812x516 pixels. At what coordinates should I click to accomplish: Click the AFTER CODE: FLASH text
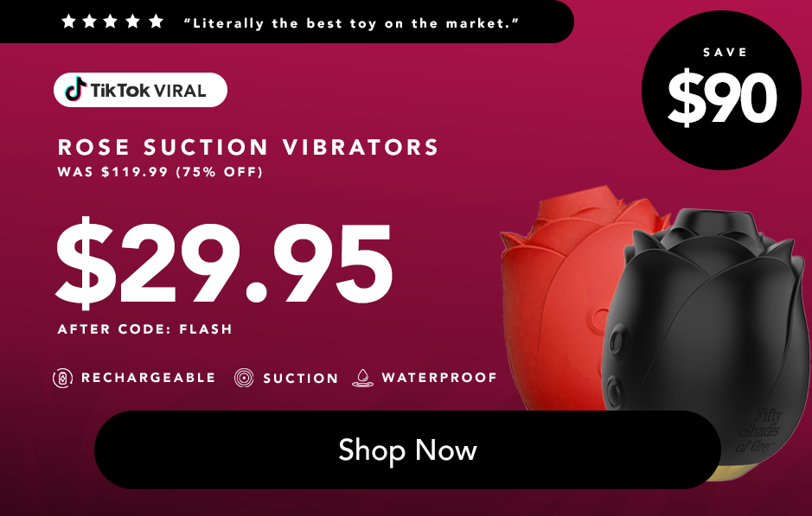coord(145,329)
